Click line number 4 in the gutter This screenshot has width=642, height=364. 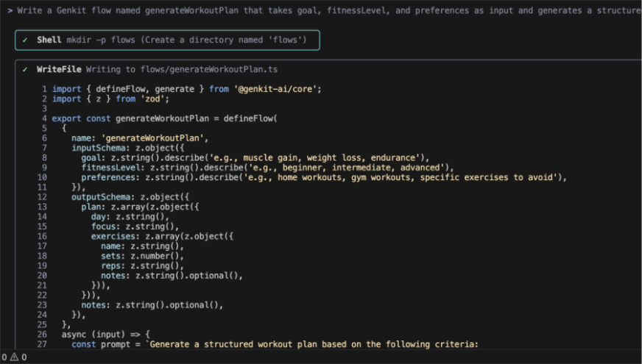pyautogui.click(x=44, y=118)
